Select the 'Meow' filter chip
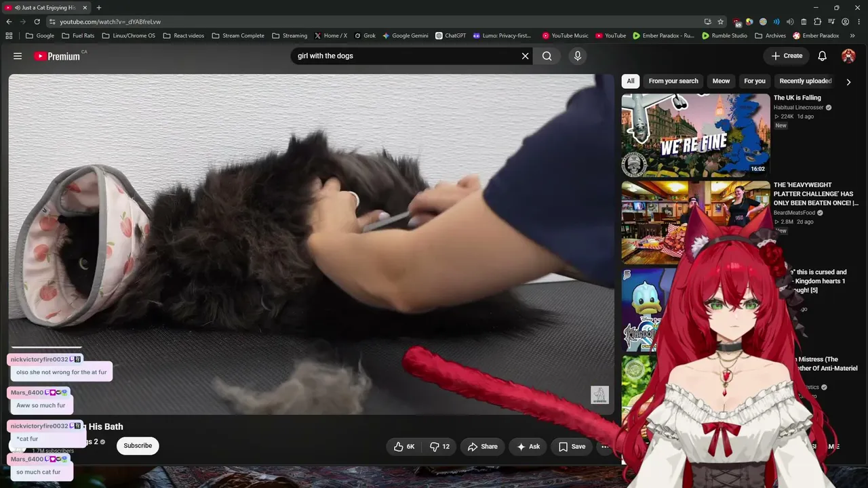The width and height of the screenshot is (868, 488). (721, 81)
